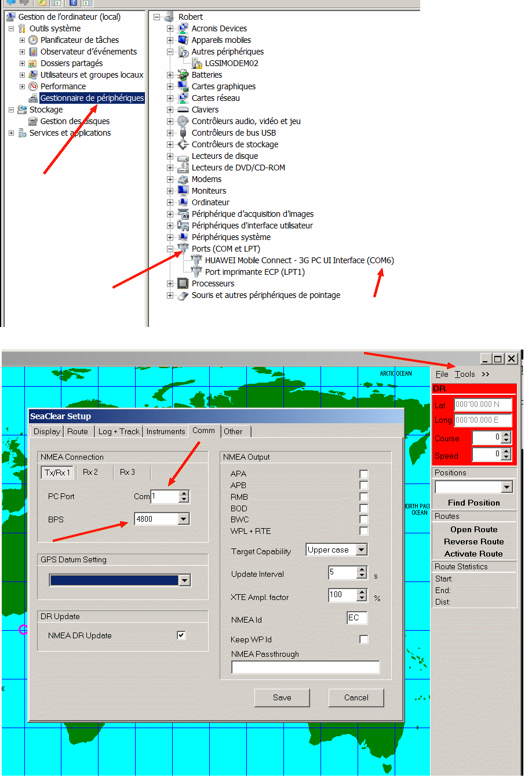This screenshot has height=778, width=532.
Task: Click the Cartes réseau icon
Action: (x=183, y=98)
